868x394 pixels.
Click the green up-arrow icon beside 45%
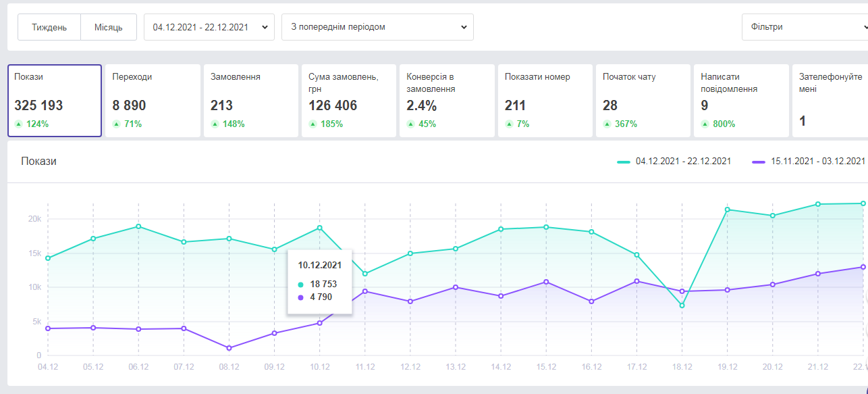click(x=410, y=124)
